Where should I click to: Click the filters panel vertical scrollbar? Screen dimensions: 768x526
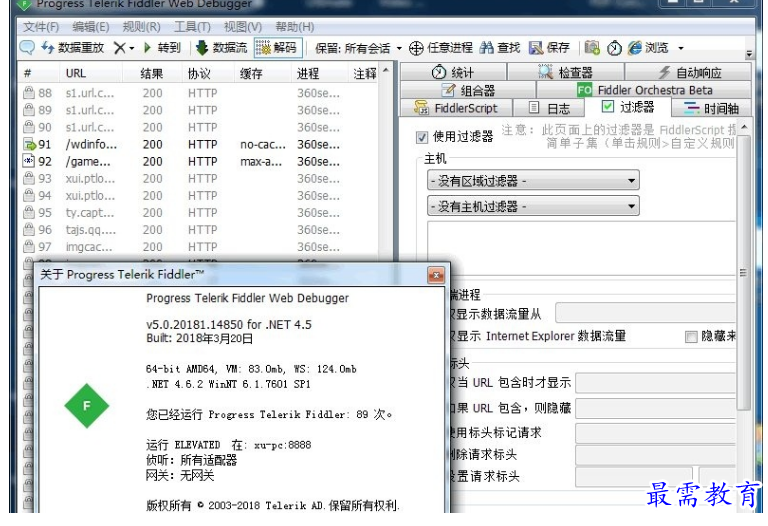744,274
